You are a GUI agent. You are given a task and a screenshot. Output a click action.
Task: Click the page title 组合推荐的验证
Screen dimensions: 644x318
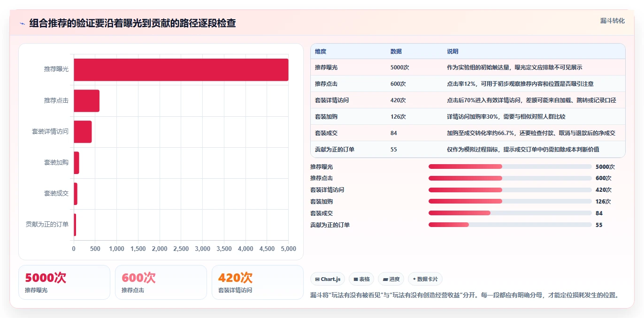pos(132,23)
